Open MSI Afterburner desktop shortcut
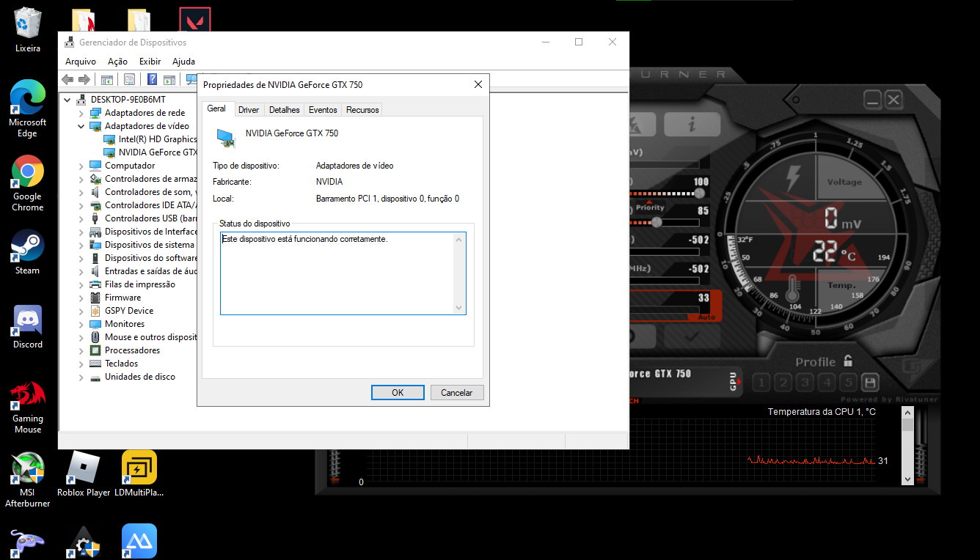Screen dimensions: 980x560 [28, 480]
